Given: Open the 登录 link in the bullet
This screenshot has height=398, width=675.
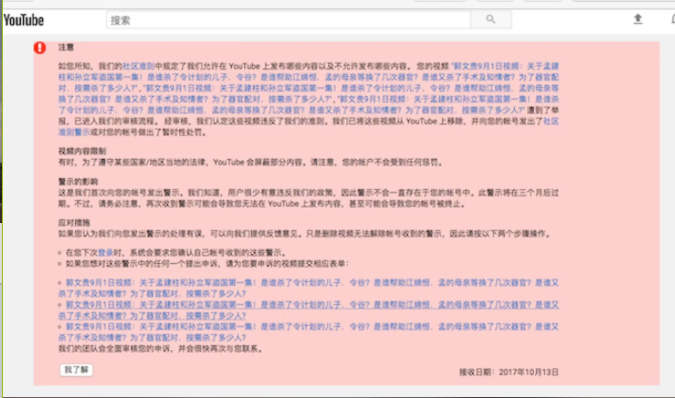Looking at the screenshot, I should (x=105, y=252).
